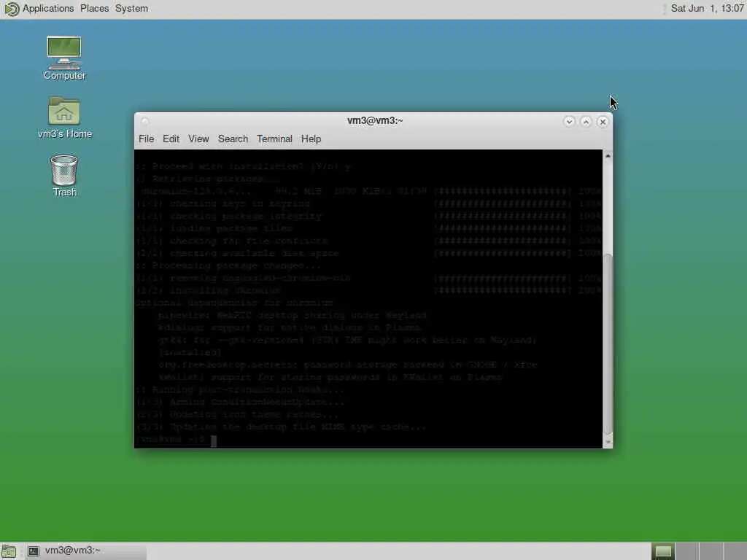
Task: Click the 'Retrieving packages...' line
Action: click(208, 179)
